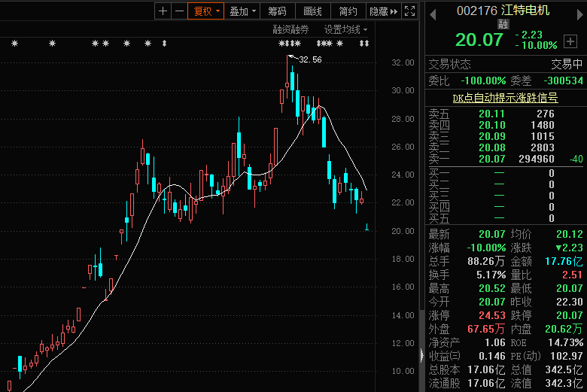Click 量比 value 2.51

573,275
